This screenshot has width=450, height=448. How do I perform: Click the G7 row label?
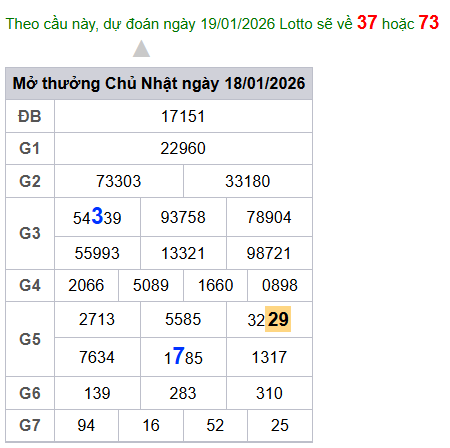30,425
